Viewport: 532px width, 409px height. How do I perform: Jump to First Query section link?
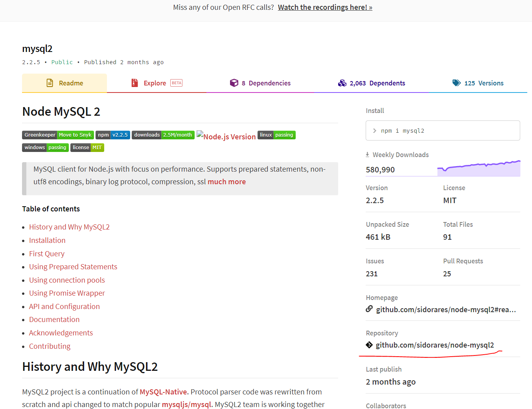47,254
